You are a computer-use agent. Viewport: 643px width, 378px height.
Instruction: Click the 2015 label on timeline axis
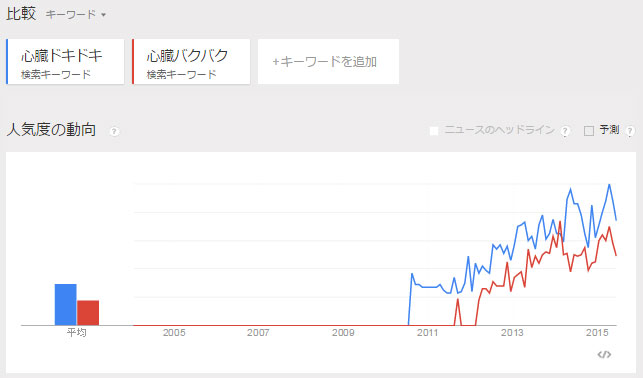[x=597, y=332]
